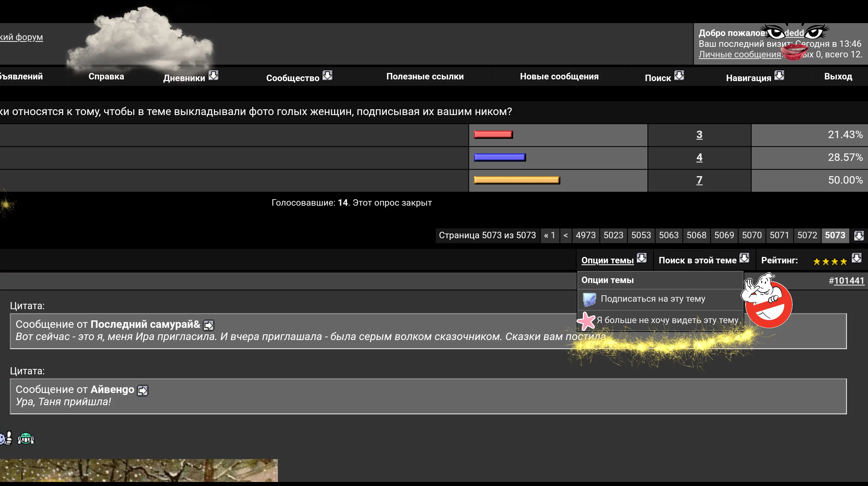Click the pink star ignore-topic icon
This screenshot has height=486, width=868.
click(x=586, y=321)
